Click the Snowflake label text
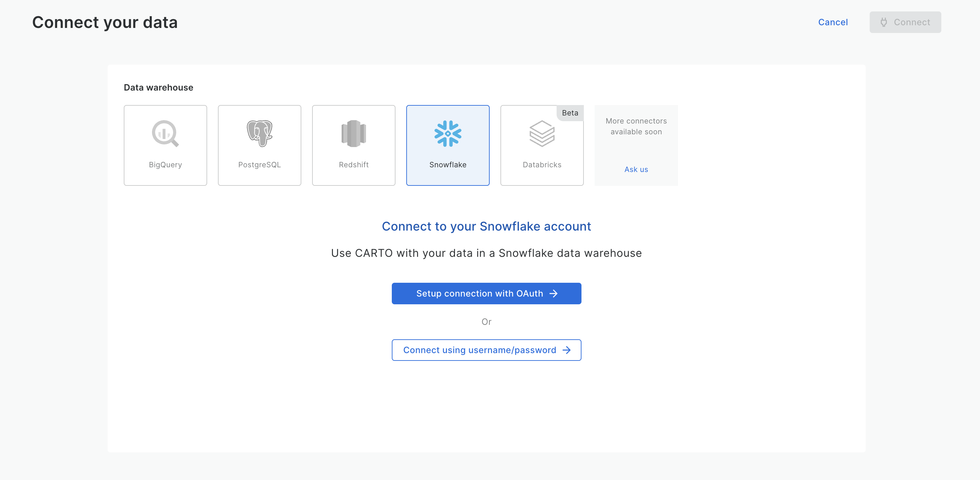Viewport: 980px width, 480px height. click(448, 165)
